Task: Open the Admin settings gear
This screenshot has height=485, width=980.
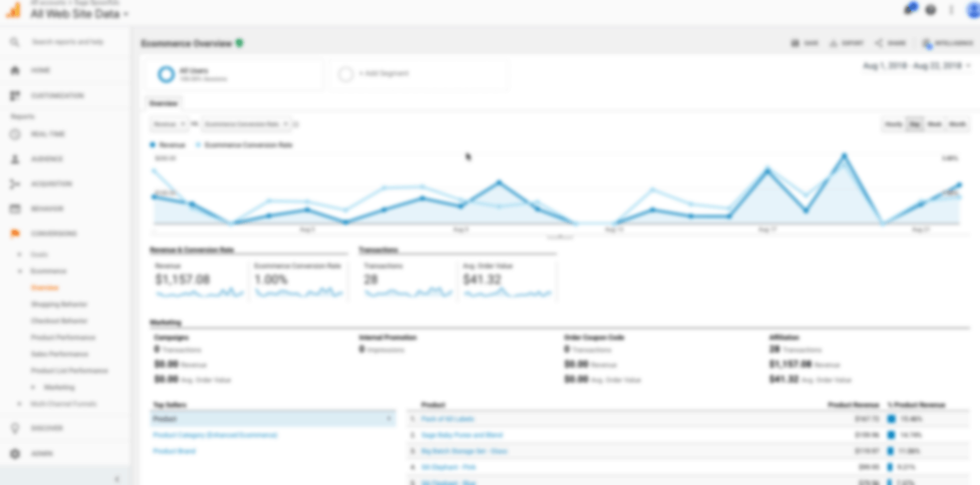Action: point(15,453)
